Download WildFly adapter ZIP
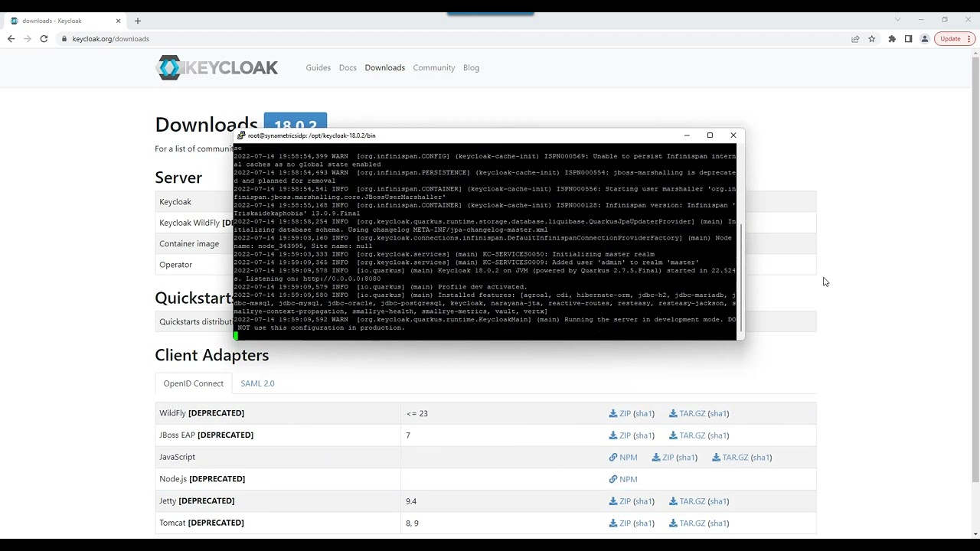 (x=620, y=413)
